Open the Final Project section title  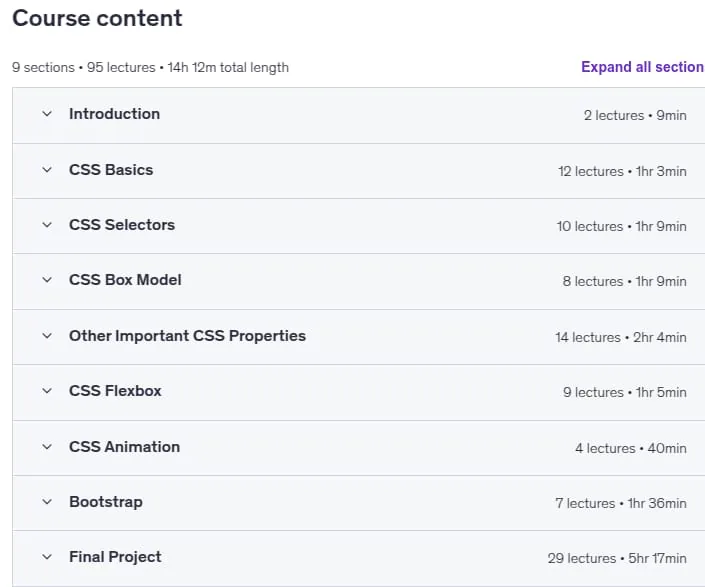pyautogui.click(x=115, y=557)
